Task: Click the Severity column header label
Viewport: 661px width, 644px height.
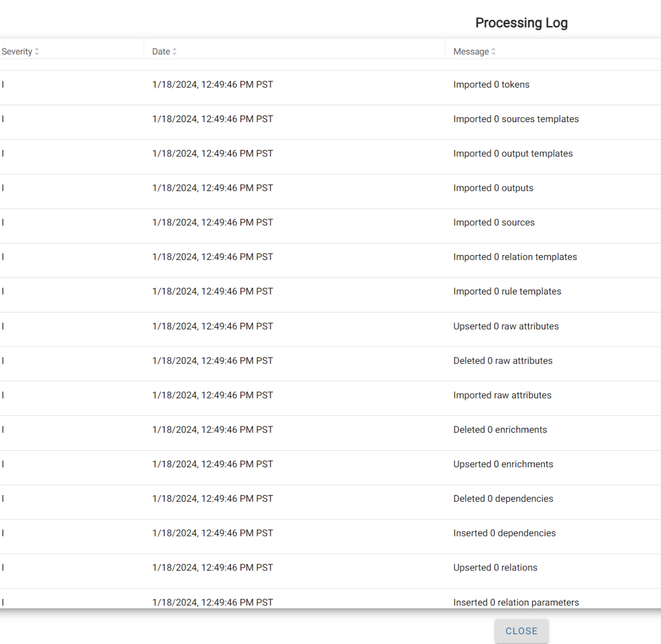Action: click(x=17, y=52)
